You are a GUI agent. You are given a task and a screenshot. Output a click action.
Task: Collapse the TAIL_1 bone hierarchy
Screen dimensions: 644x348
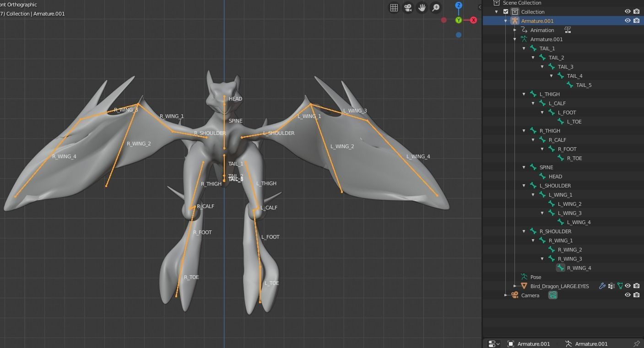point(524,48)
